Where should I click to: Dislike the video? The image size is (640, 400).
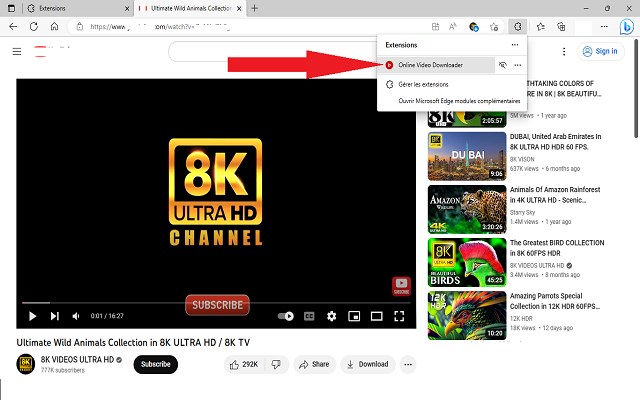click(276, 364)
